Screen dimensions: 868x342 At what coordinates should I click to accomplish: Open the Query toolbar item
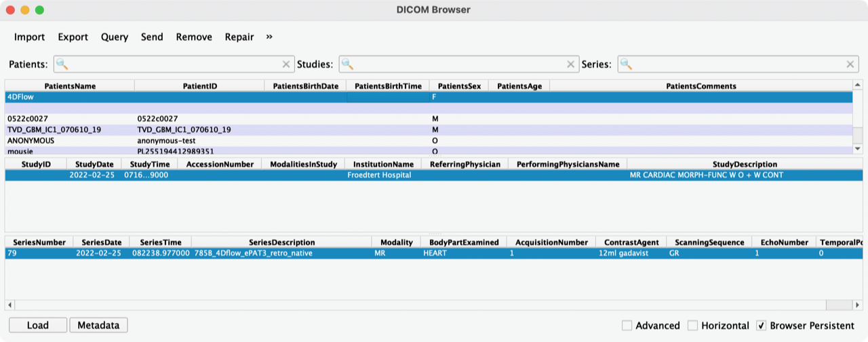[115, 37]
